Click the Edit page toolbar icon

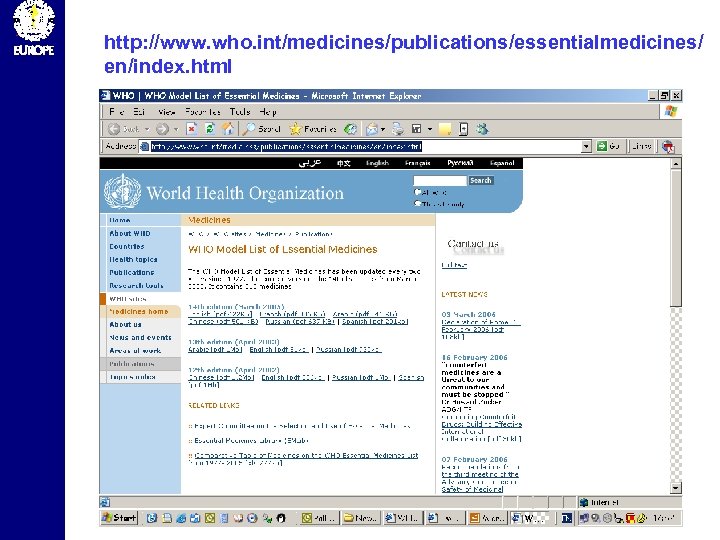pos(416,129)
